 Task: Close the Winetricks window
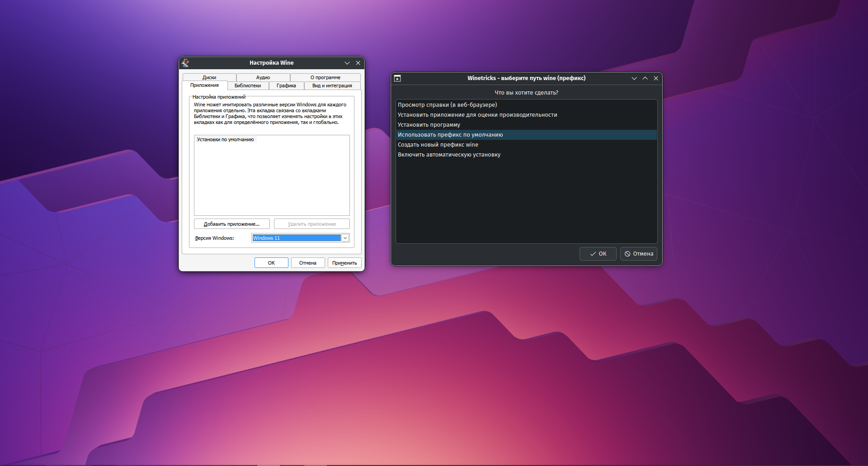coord(656,78)
